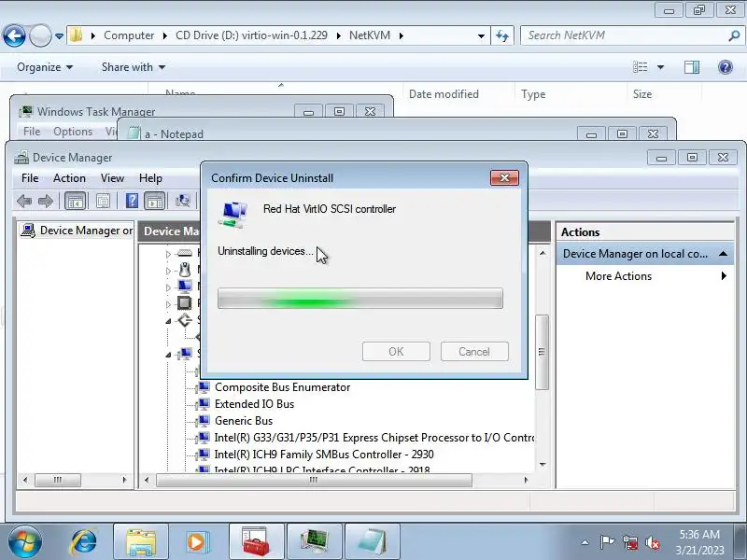Viewport: 747px width, 560px height.
Task: Click the Action Center flag tray icon
Action: point(607,542)
